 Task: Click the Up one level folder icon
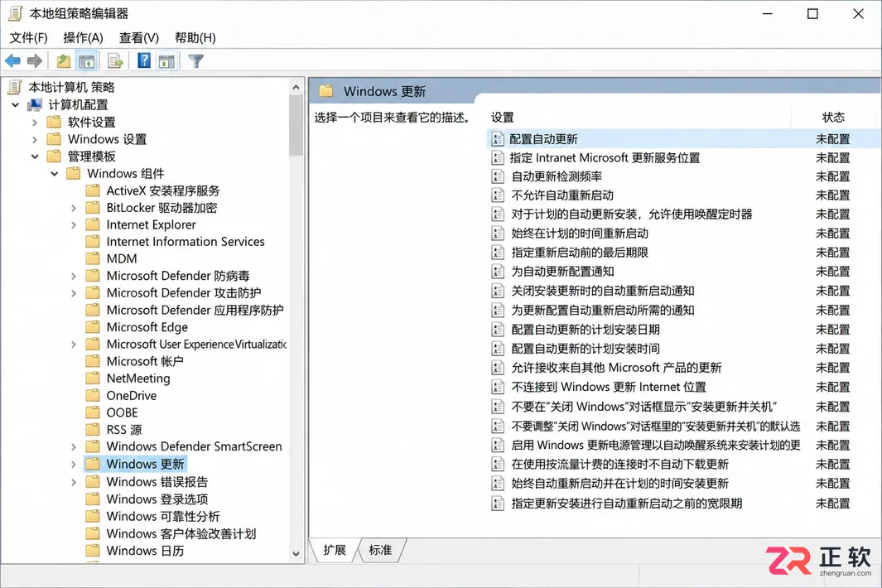click(64, 60)
